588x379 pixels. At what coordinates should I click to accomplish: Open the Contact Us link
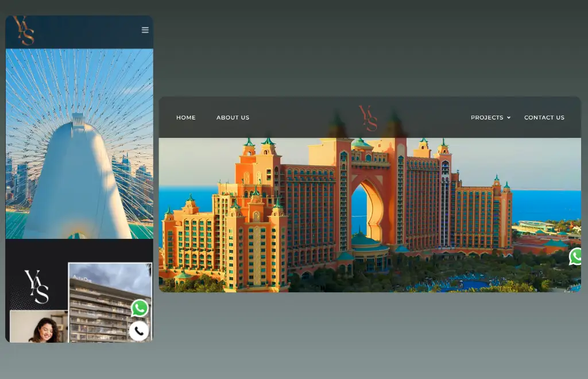click(x=544, y=118)
